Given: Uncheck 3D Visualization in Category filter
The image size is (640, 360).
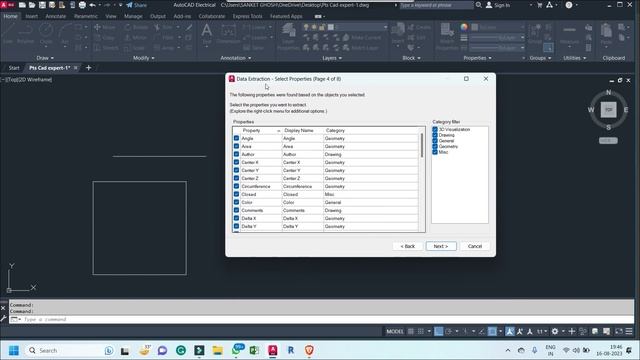Looking at the screenshot, I should pyautogui.click(x=435, y=129).
